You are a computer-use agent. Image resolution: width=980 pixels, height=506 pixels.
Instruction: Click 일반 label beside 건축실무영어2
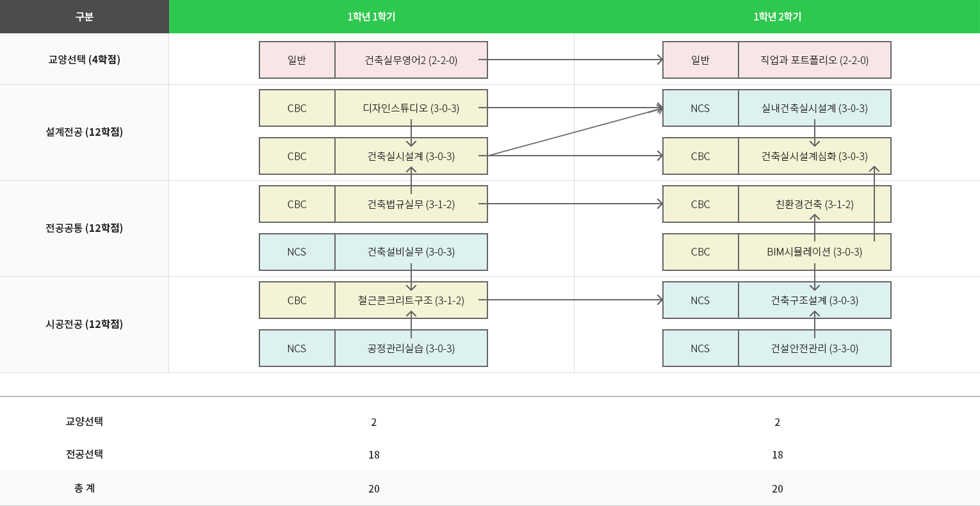(297, 60)
